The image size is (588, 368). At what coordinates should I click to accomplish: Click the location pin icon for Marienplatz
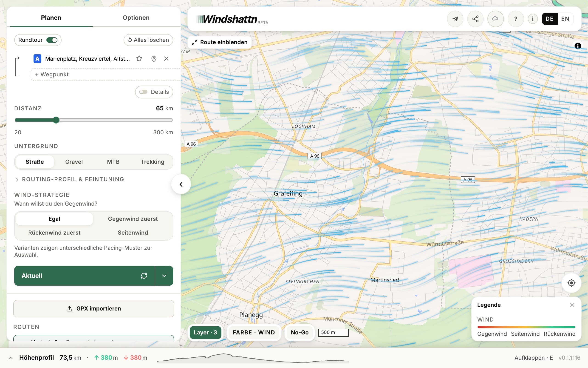coord(154,59)
